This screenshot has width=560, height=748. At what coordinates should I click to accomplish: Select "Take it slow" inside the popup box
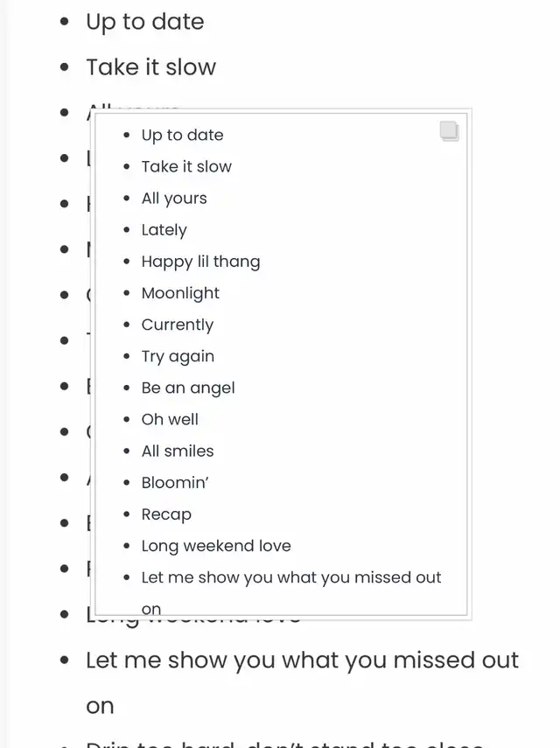[x=186, y=166]
